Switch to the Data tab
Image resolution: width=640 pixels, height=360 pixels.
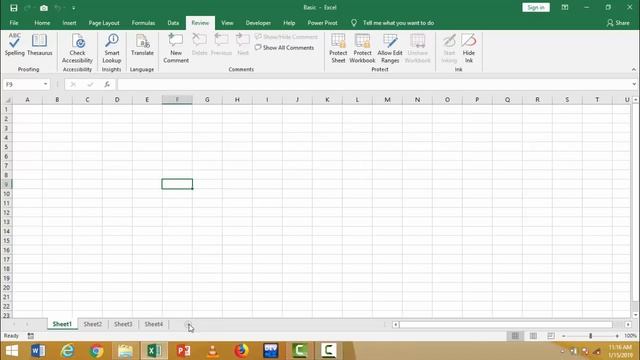tap(173, 23)
